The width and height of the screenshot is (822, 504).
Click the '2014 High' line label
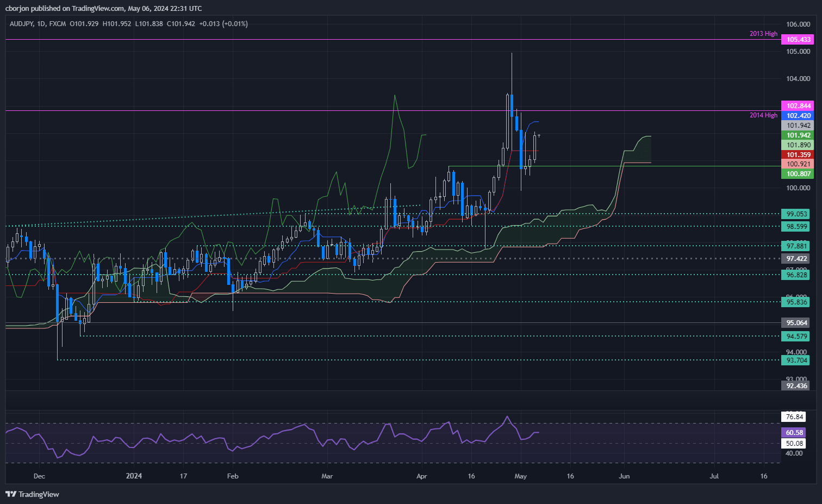click(763, 115)
